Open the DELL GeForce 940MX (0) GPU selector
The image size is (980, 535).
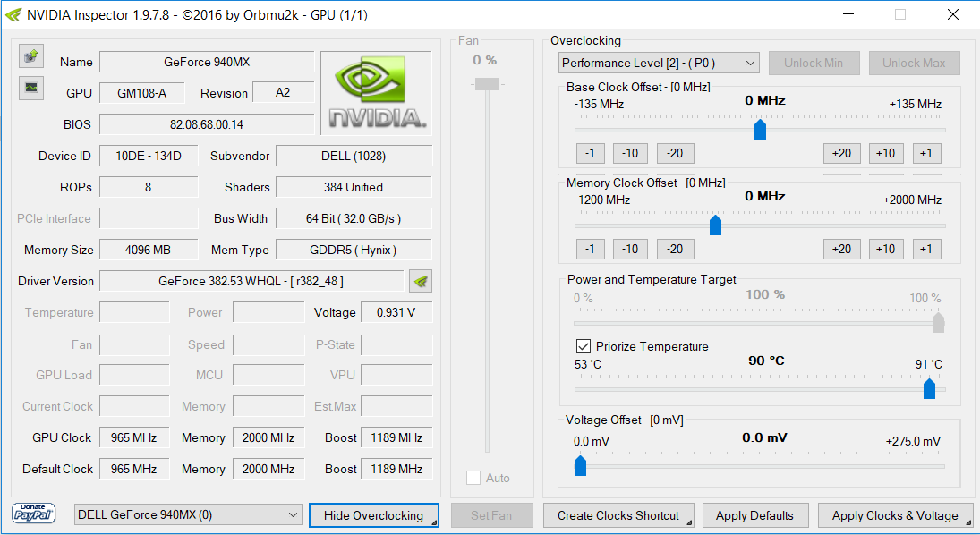(188, 514)
